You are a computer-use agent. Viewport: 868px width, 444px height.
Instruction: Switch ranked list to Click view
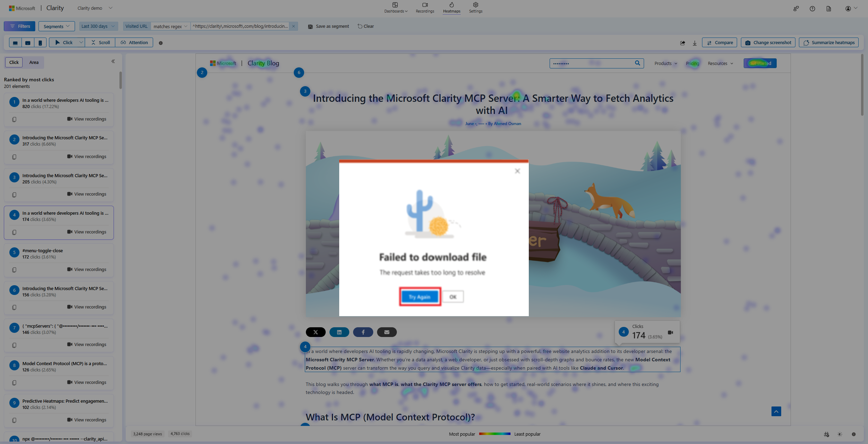pyautogui.click(x=14, y=63)
